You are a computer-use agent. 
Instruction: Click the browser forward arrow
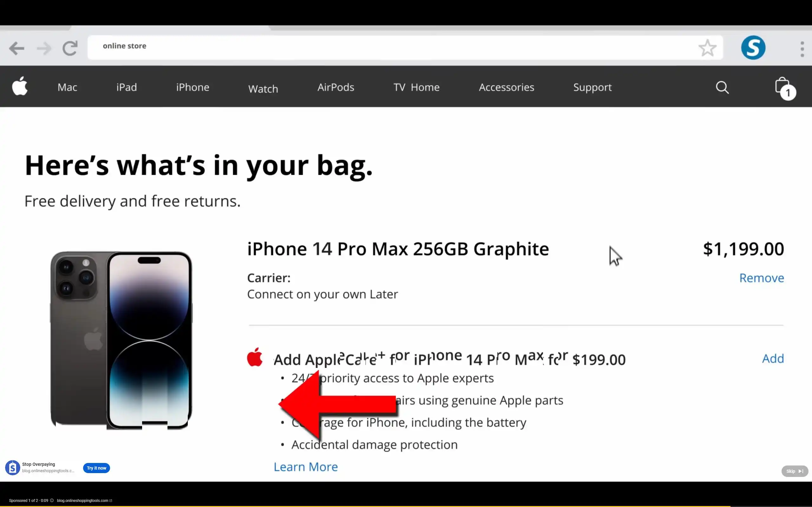(x=44, y=48)
